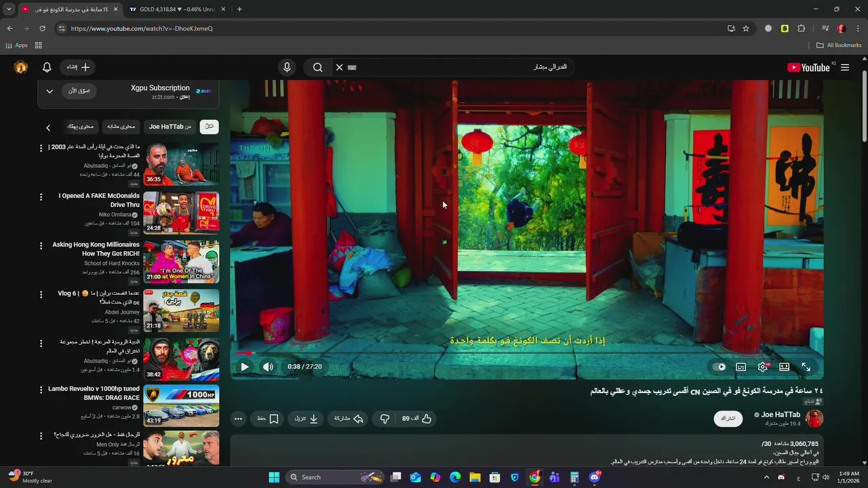Bookmark this page with the star
The width and height of the screenshot is (868, 488).
click(746, 28)
